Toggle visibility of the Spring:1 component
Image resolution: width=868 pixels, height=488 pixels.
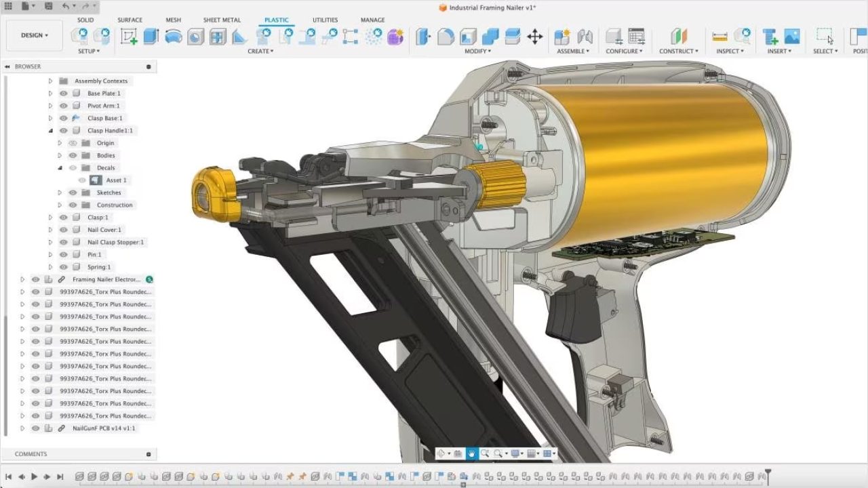(x=64, y=267)
